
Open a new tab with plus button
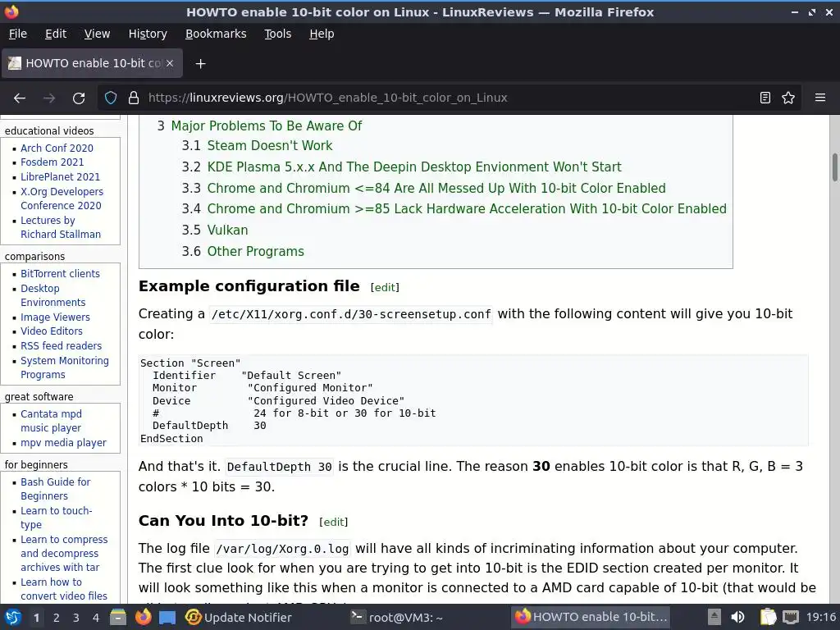(200, 64)
